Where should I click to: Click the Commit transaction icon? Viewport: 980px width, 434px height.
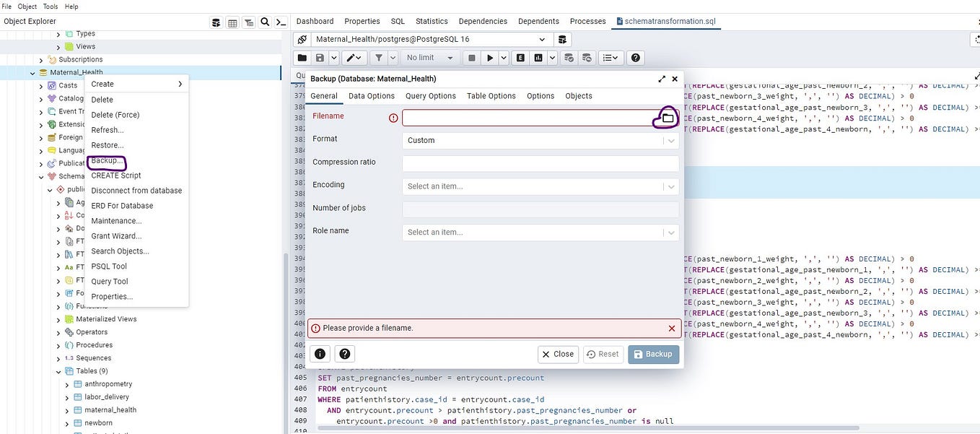point(569,58)
